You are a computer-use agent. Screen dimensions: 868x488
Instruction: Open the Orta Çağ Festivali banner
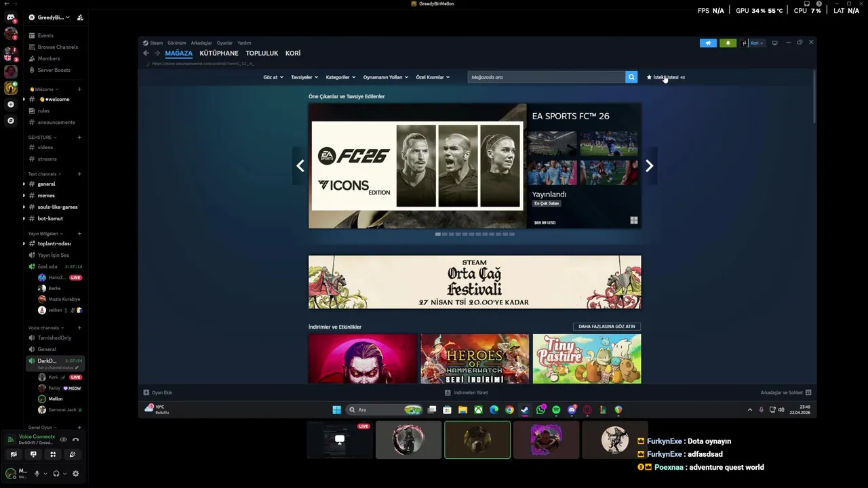click(475, 282)
